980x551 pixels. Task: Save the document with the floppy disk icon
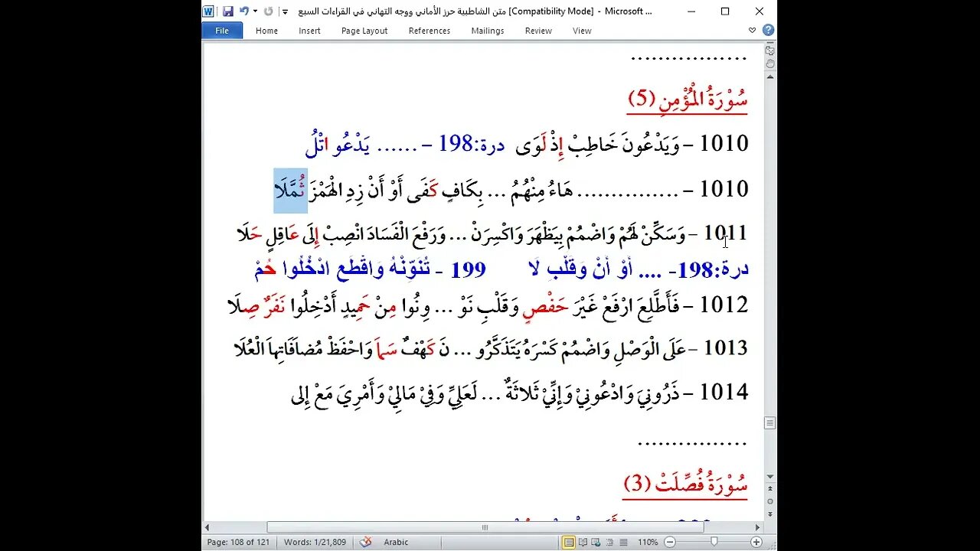tap(227, 11)
